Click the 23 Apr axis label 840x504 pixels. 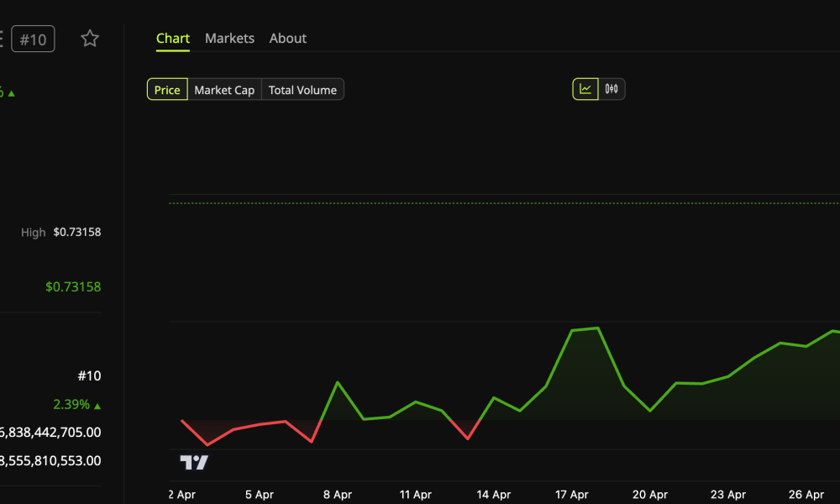point(728,495)
